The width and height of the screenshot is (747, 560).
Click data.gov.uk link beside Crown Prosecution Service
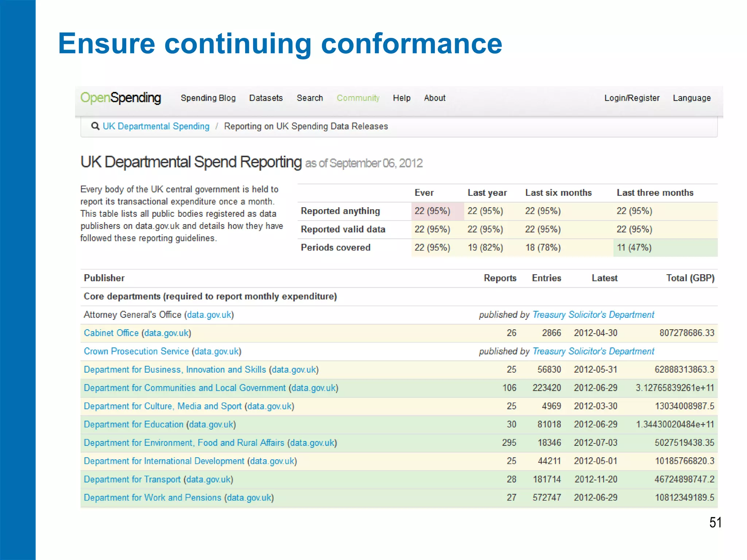tap(217, 351)
